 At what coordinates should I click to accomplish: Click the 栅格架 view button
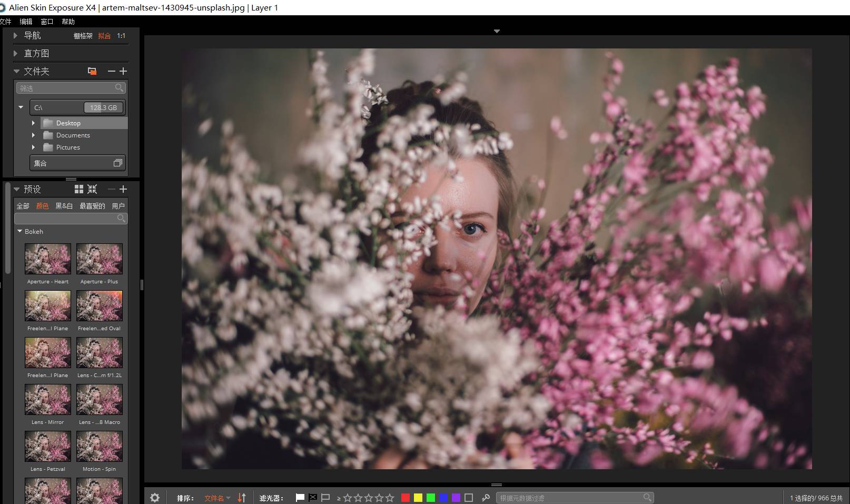[x=83, y=36]
